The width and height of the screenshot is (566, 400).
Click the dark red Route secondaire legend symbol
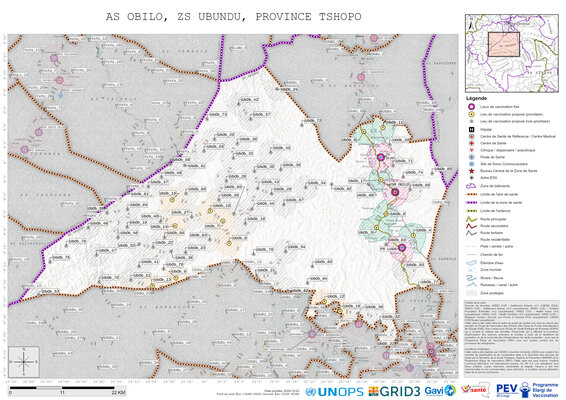[472, 226]
